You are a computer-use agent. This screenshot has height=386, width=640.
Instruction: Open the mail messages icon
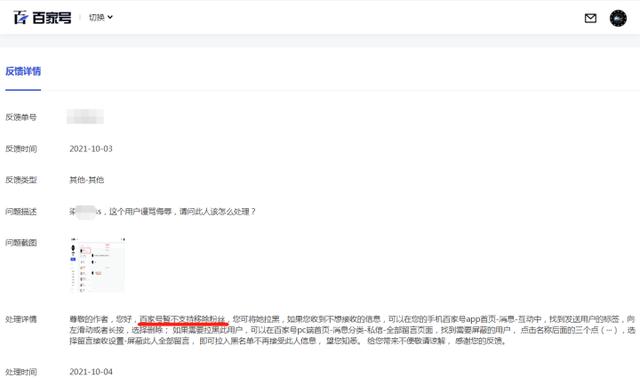(x=590, y=18)
